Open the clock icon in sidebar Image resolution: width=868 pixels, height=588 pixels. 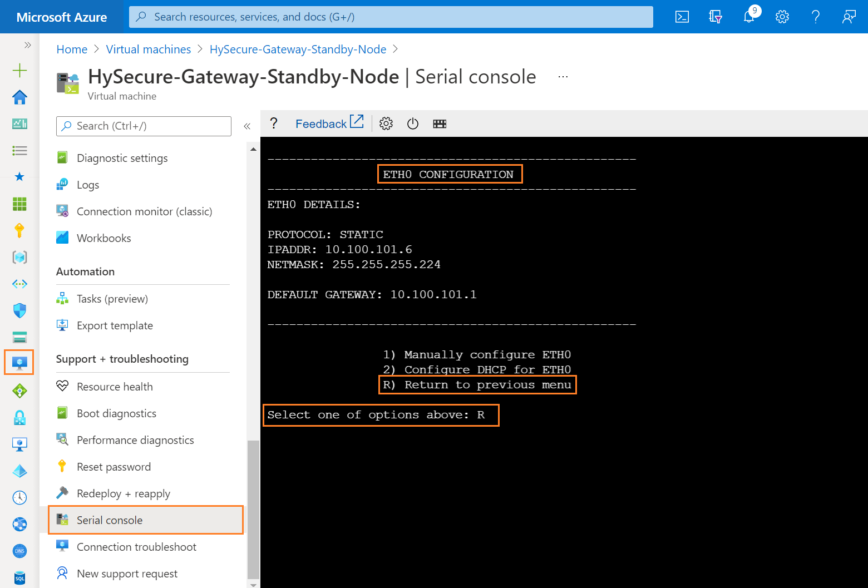click(19, 497)
